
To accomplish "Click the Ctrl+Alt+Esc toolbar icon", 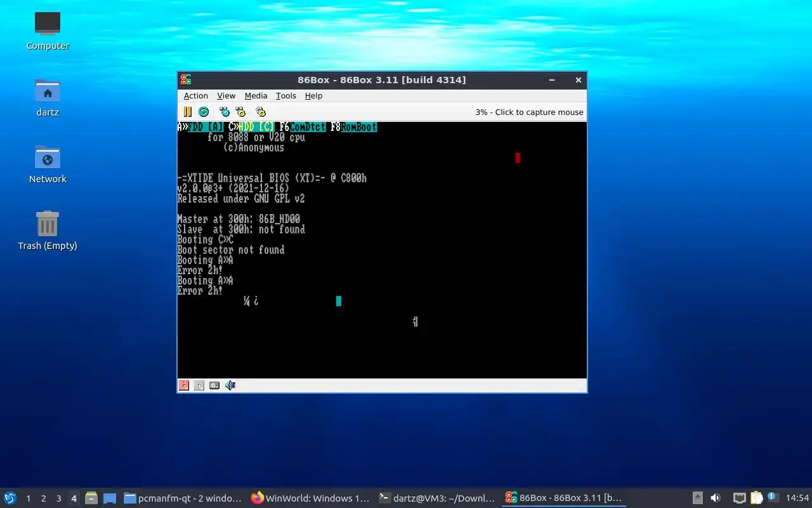I will pyautogui.click(x=240, y=112).
